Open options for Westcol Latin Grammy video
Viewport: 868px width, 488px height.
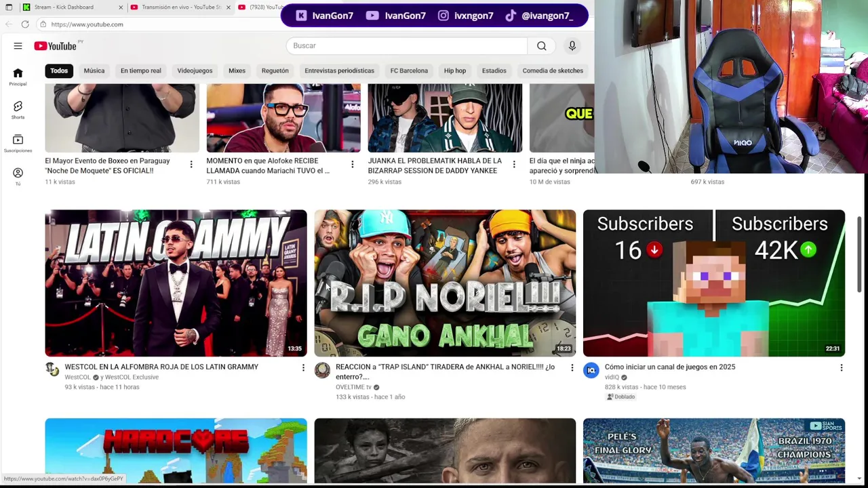coord(303,367)
